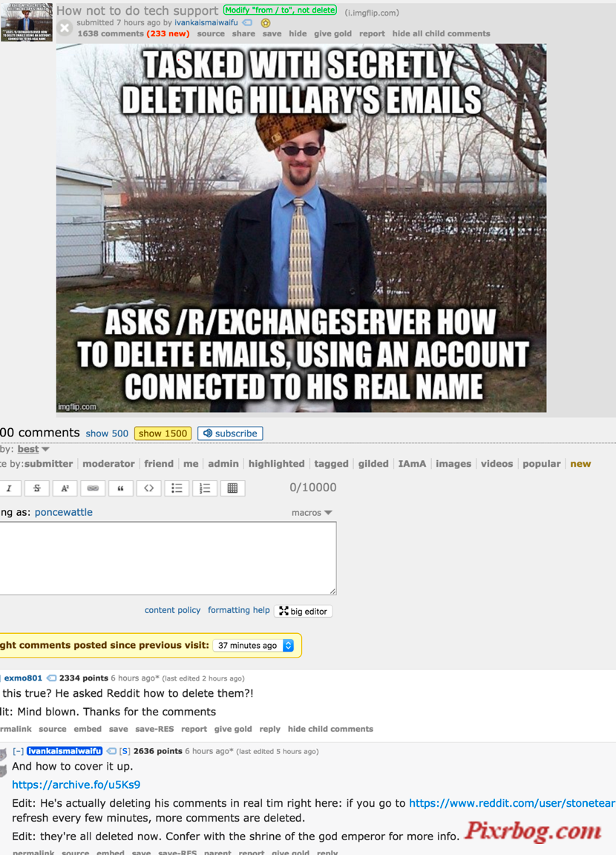Image resolution: width=616 pixels, height=855 pixels.
Task: Open the big editor
Action: point(303,612)
